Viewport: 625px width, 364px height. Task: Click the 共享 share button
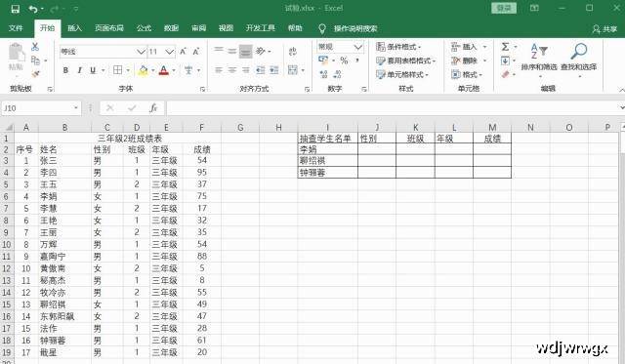pyautogui.click(x=604, y=28)
